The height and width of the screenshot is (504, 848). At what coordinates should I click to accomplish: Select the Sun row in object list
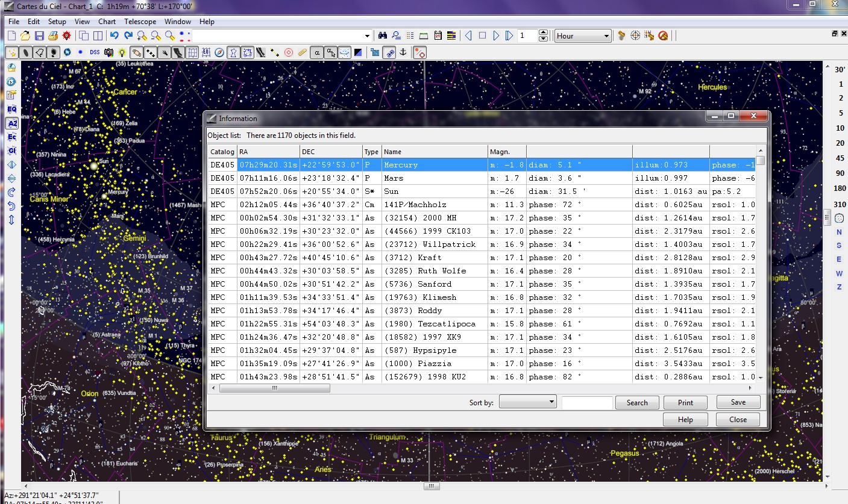coord(482,191)
